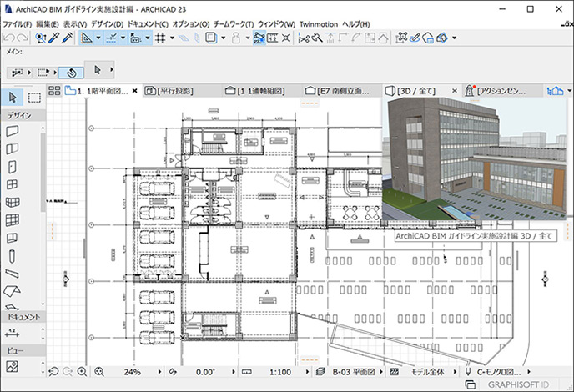Select the Door tool in Design toolbox
Viewport: 574px width, 392px height.
point(12,167)
